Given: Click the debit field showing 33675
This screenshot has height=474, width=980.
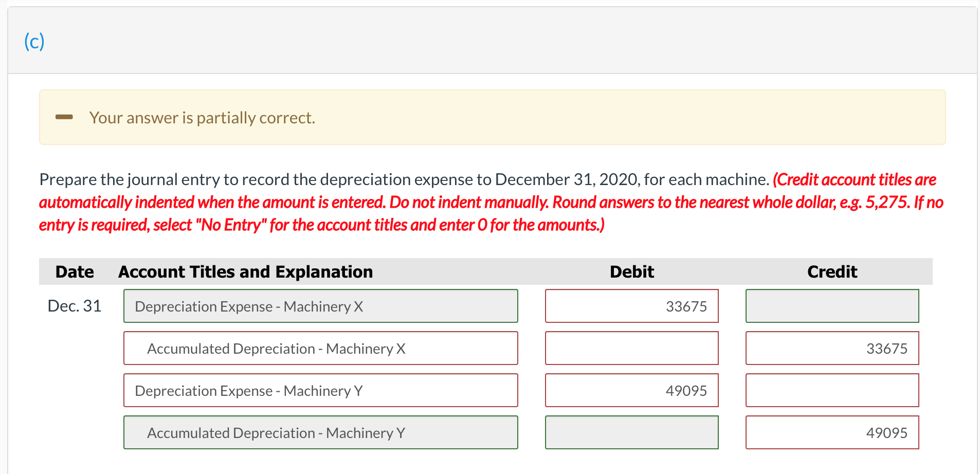Looking at the screenshot, I should pyautogui.click(x=631, y=306).
